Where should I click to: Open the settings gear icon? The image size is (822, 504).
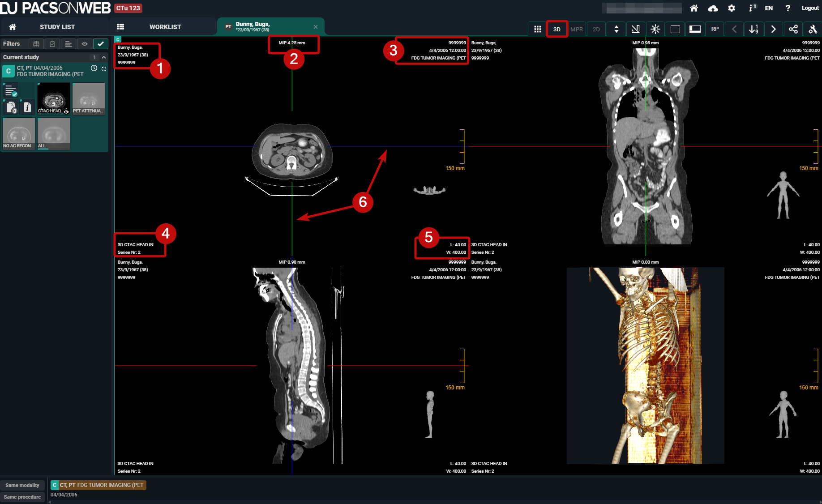coord(732,8)
